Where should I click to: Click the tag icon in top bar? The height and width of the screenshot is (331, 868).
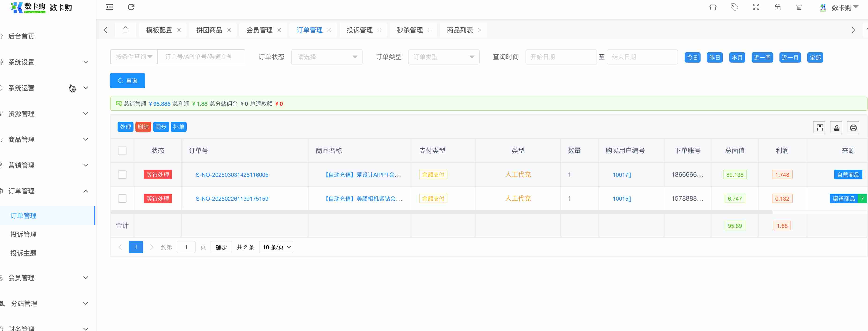(x=734, y=7)
